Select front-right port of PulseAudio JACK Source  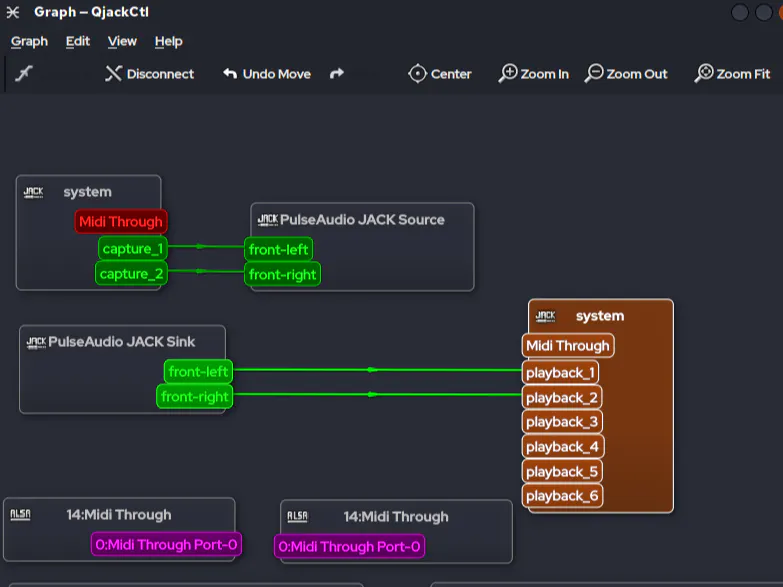click(x=283, y=274)
